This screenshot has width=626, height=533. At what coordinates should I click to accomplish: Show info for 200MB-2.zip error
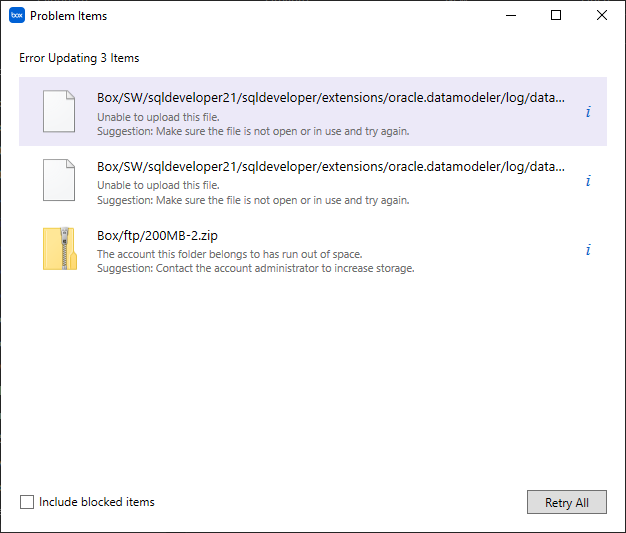point(588,250)
